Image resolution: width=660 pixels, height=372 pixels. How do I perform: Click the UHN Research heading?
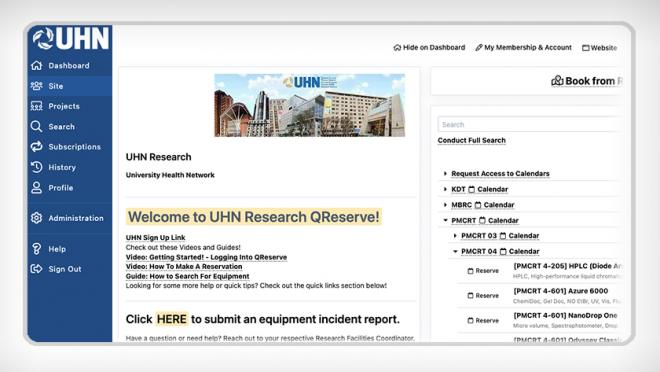(159, 157)
